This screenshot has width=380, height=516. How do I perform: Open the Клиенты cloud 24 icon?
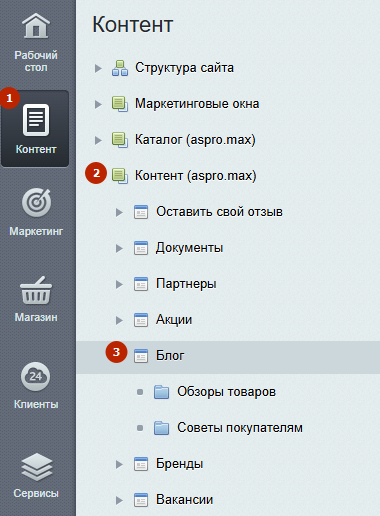point(36,376)
